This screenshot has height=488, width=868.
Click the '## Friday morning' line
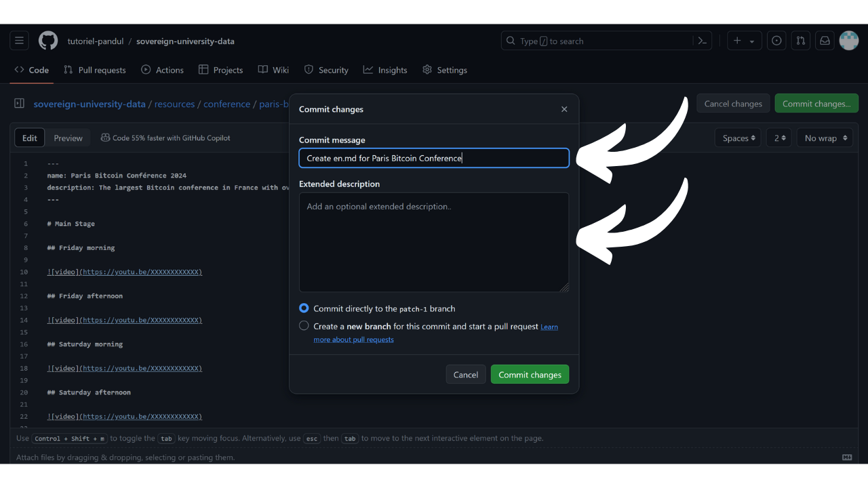pos(81,248)
